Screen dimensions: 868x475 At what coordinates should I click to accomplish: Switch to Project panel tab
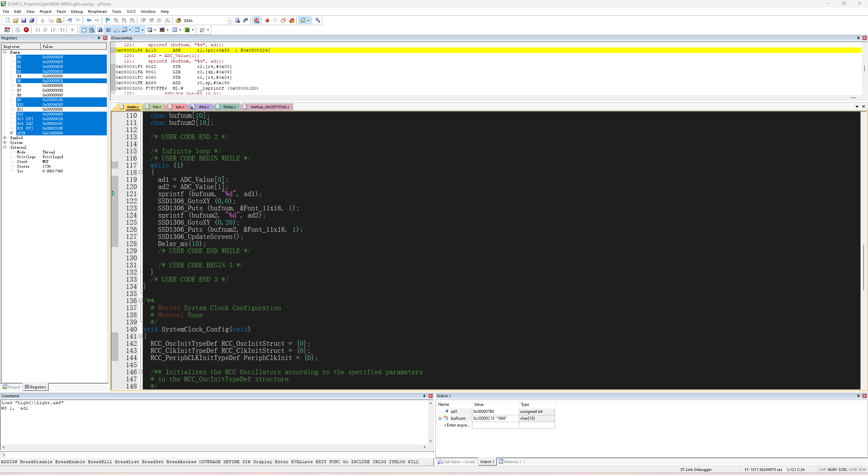click(11, 387)
